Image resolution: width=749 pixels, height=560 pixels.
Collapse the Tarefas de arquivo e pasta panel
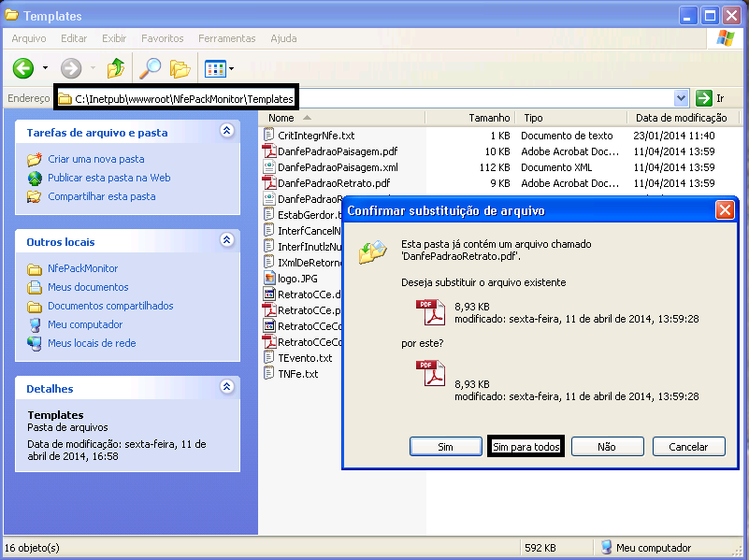tap(226, 132)
